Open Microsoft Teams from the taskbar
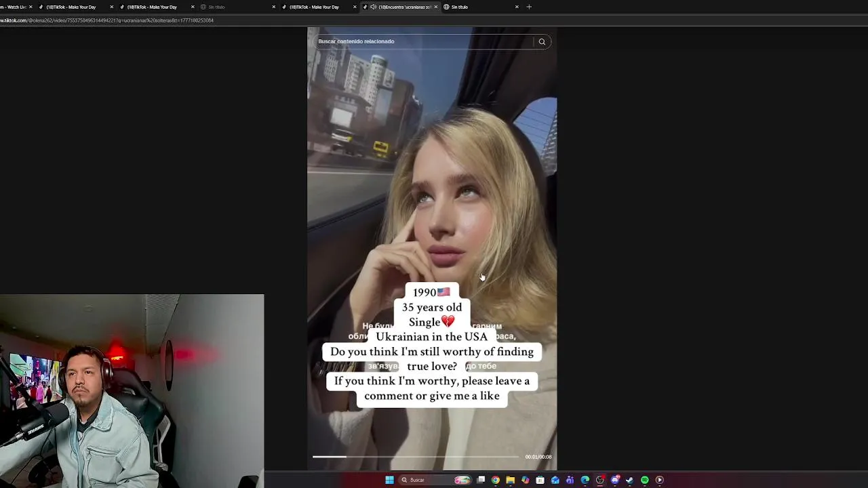 pos(570,480)
